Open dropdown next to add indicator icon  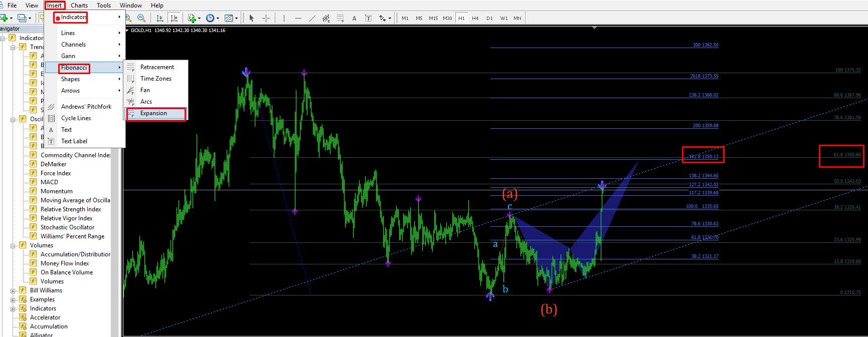point(199,19)
